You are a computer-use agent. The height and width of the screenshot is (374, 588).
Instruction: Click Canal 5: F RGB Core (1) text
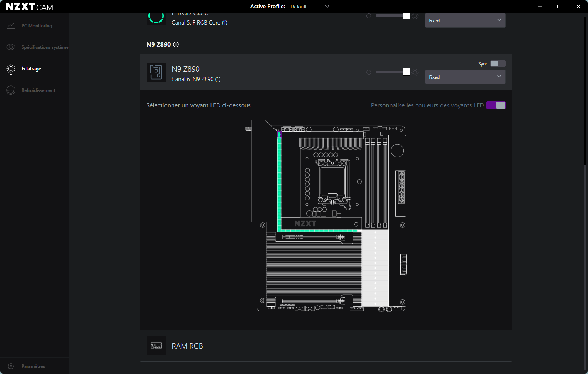[x=199, y=23]
